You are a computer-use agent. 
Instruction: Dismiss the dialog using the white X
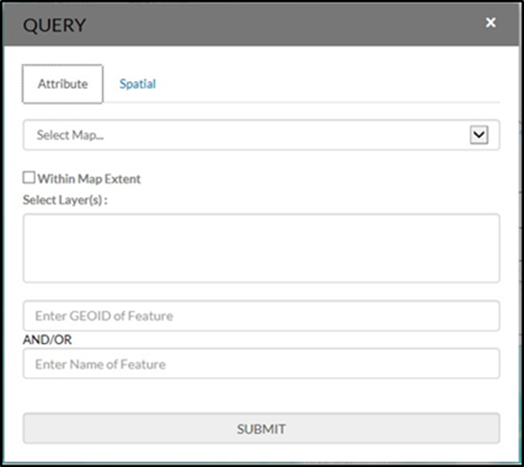[491, 23]
